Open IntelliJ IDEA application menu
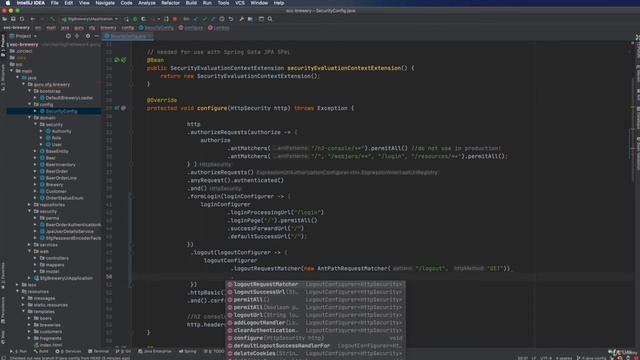This screenshot has width=640, height=360. 31,3
